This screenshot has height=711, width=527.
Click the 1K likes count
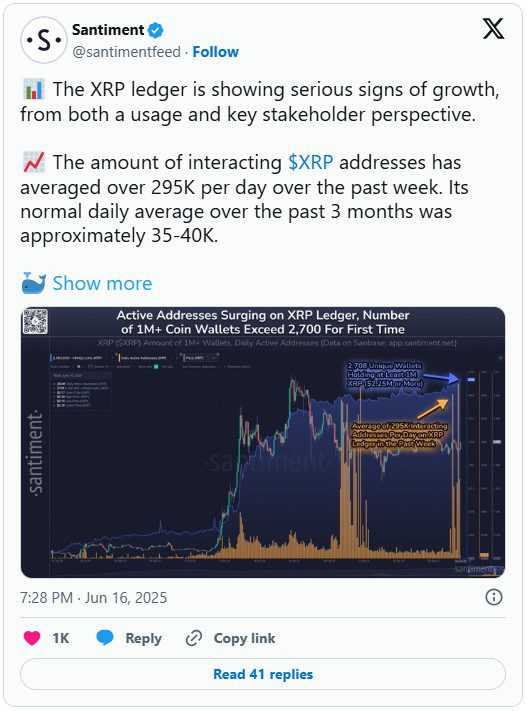[61, 638]
